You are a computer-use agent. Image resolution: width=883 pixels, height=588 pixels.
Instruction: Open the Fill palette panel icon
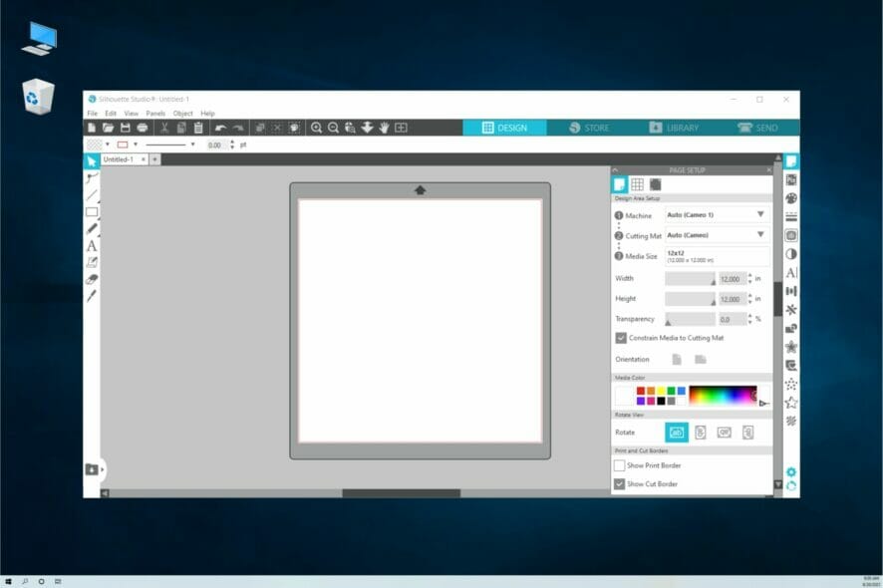(791, 198)
